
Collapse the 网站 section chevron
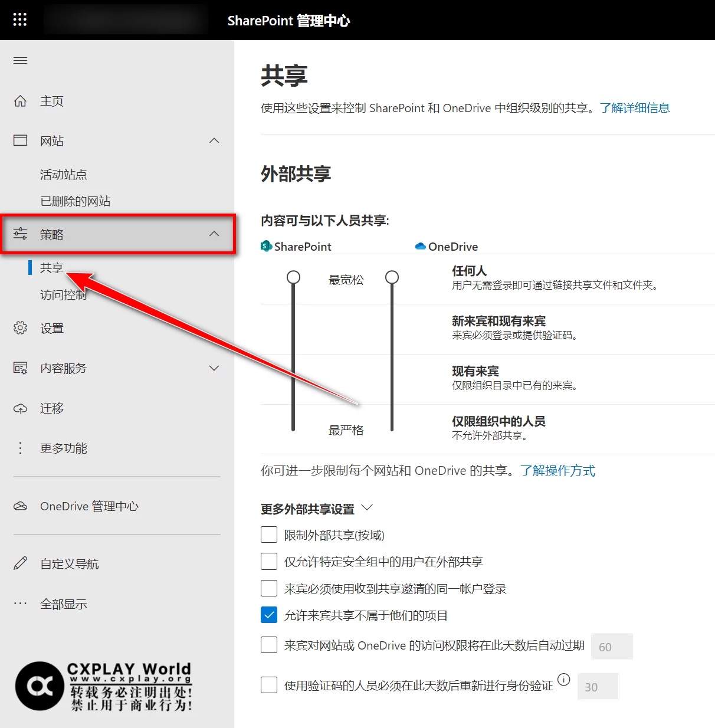(x=214, y=140)
